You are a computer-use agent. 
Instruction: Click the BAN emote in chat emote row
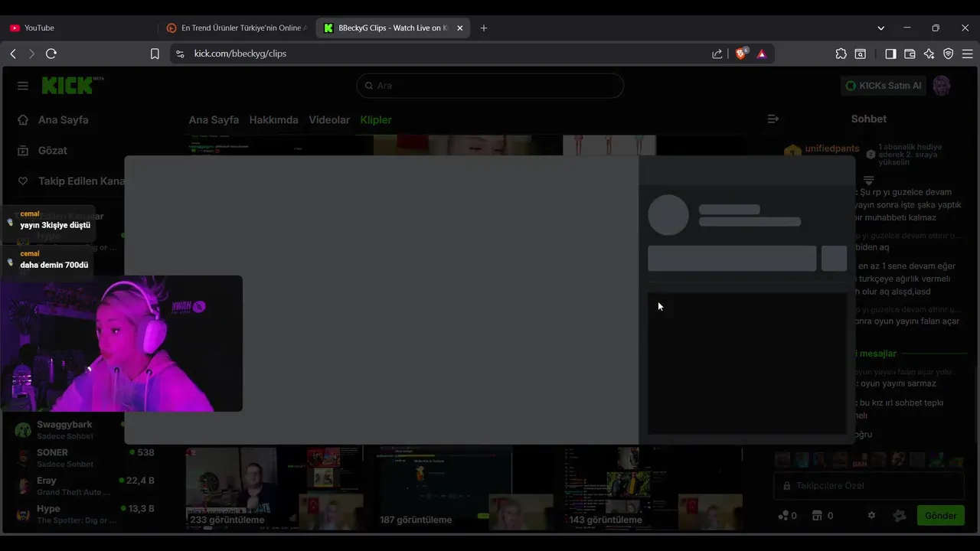pos(859,461)
